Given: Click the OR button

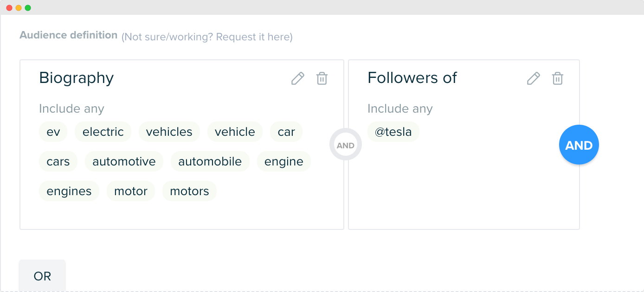Looking at the screenshot, I should 42,276.
